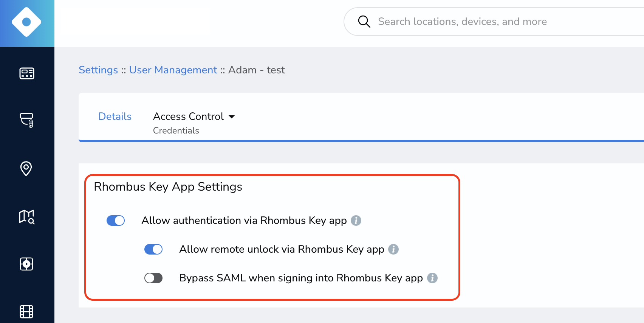Screen dimensions: 644x323
Task: Click the 'Allow remote unlock via Rhombus Key app' label
Action: [282, 249]
